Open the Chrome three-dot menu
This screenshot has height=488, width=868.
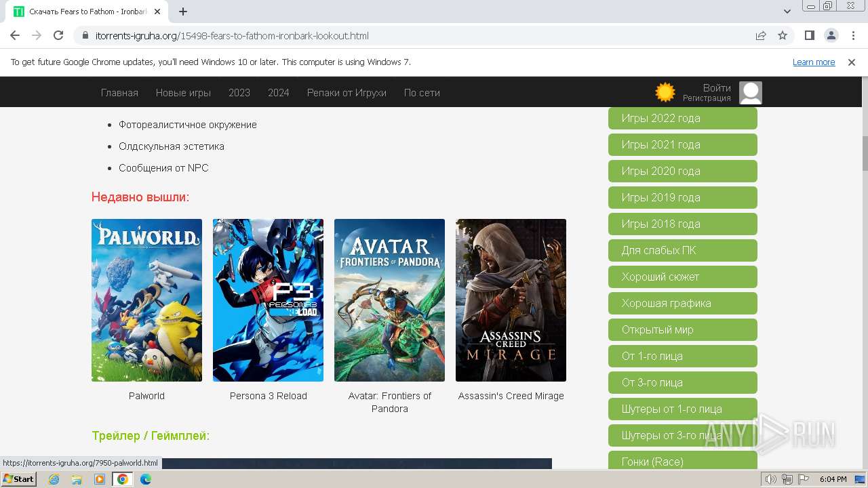(x=853, y=35)
